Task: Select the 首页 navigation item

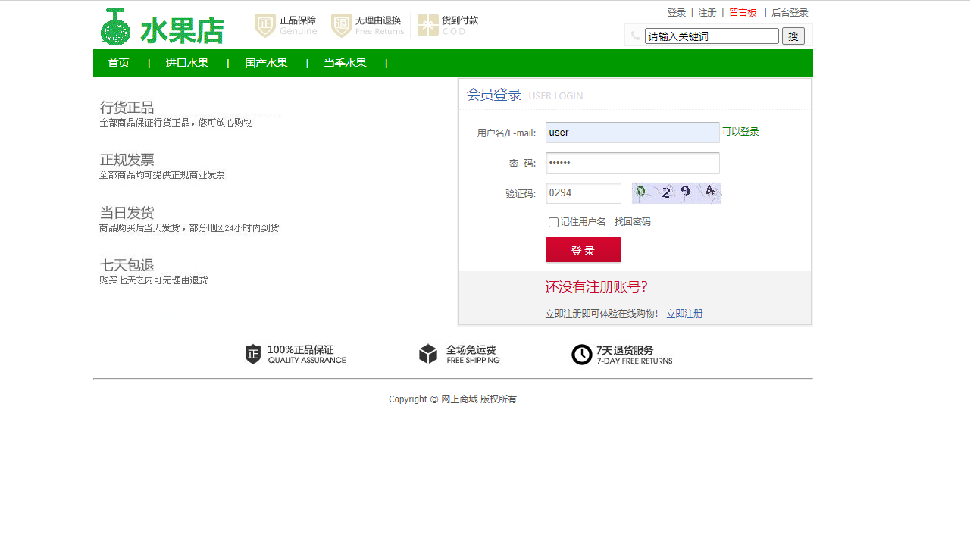Action: (118, 63)
